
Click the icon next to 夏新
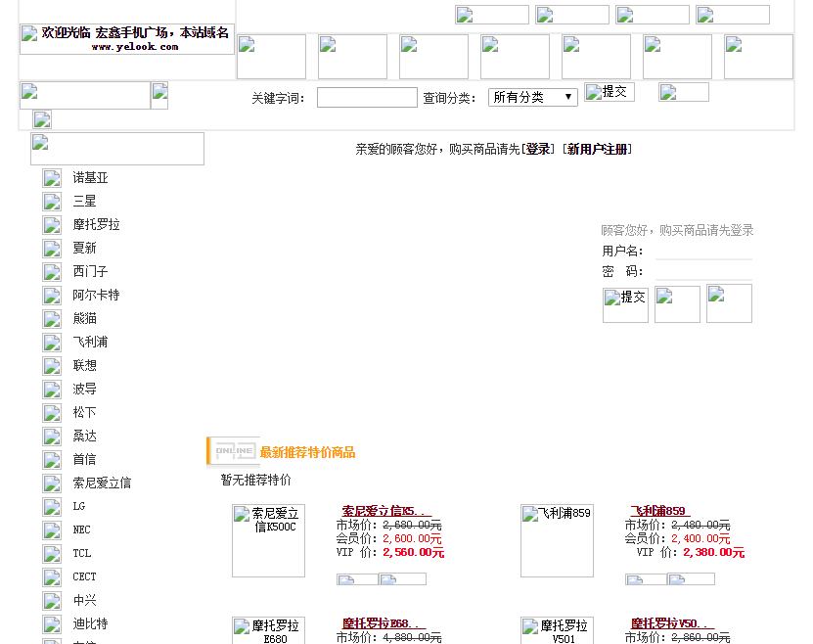(x=52, y=249)
